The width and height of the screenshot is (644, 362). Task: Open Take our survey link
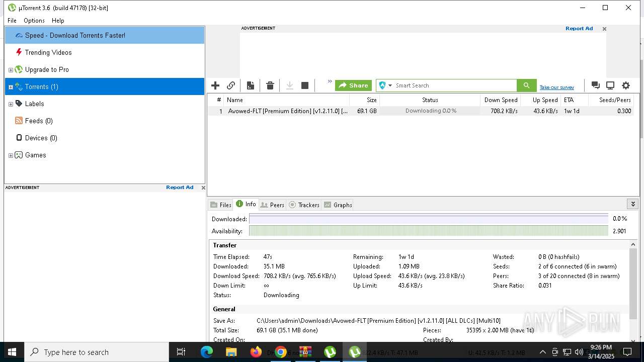point(557,87)
